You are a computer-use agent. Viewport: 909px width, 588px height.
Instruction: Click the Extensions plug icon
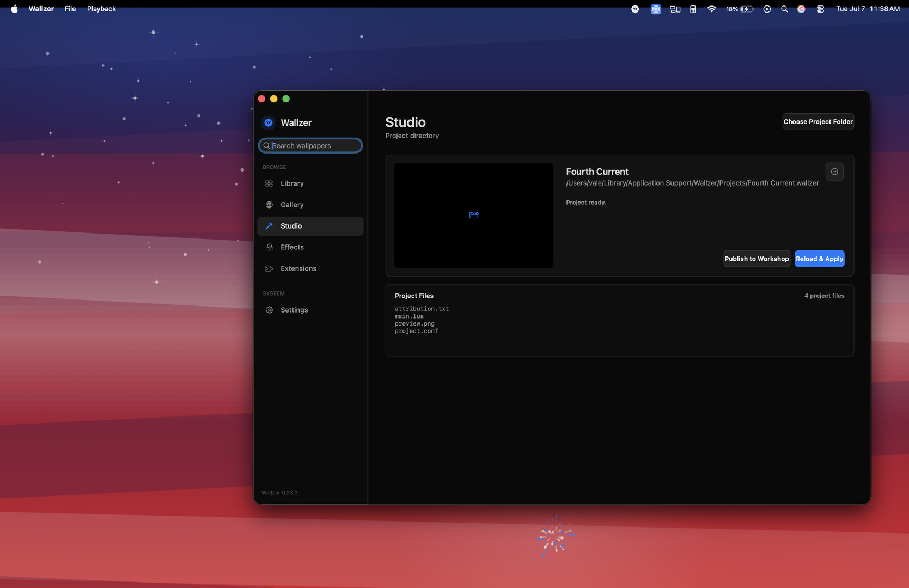(269, 268)
